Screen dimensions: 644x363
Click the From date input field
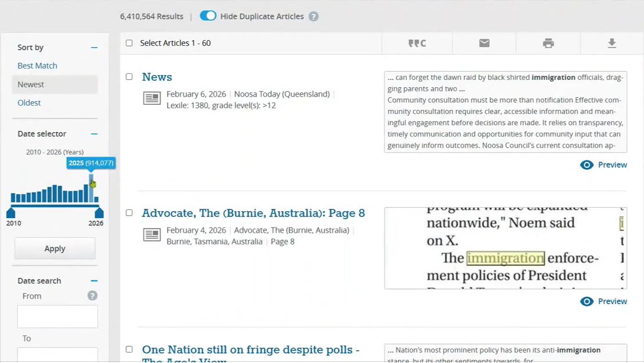click(x=58, y=316)
